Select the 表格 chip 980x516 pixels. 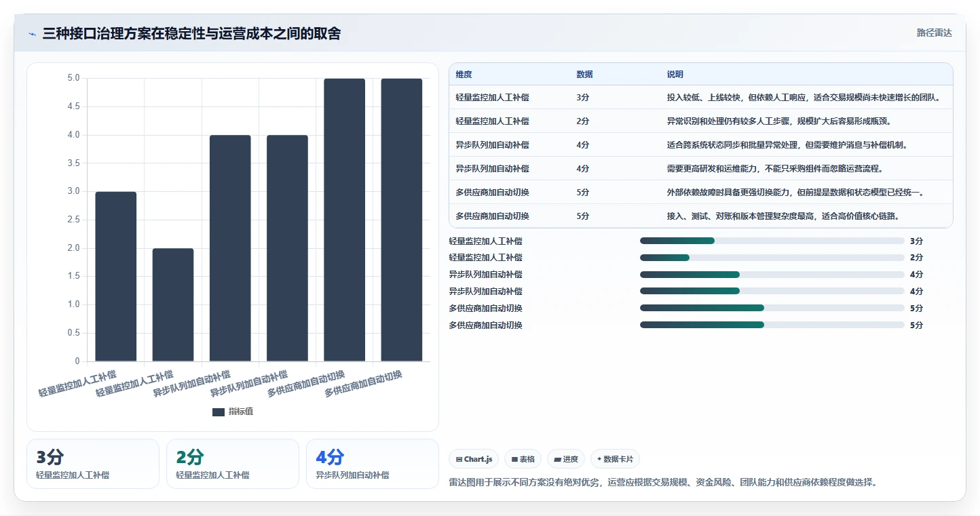[523, 459]
